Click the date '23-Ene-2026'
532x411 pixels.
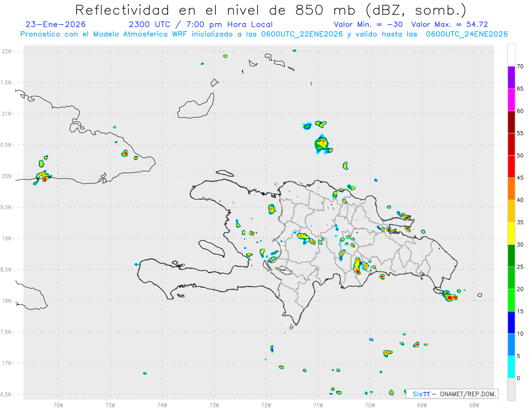click(x=56, y=24)
